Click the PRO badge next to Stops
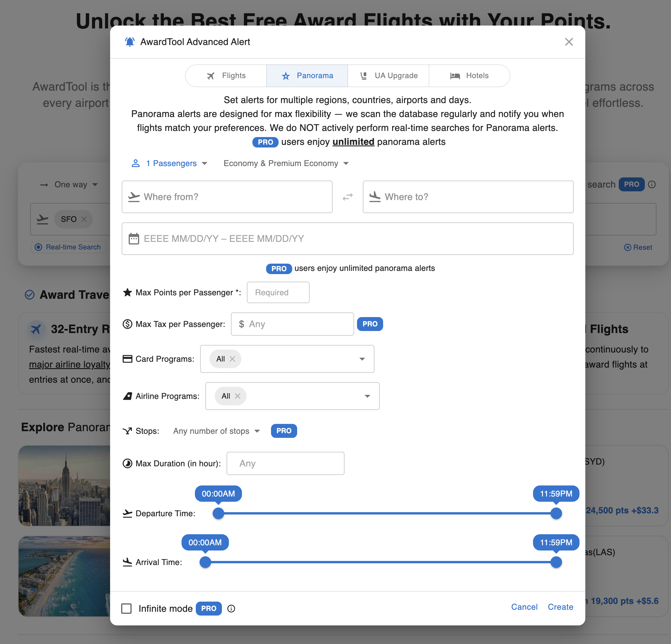Viewport: 671px width, 644px height. (284, 431)
